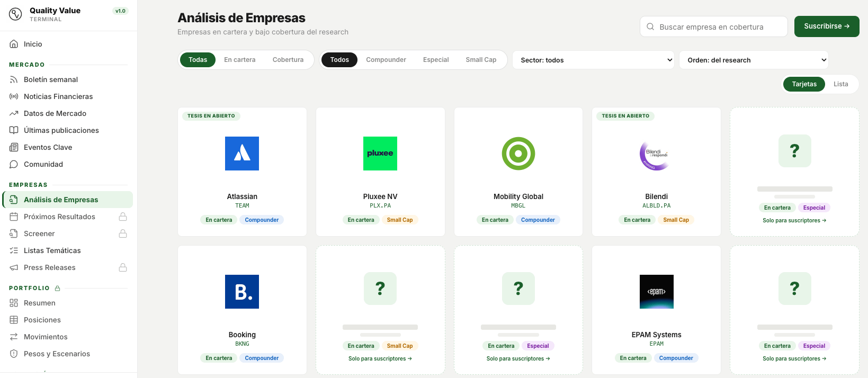Viewport: 868px width, 378px height.
Task: Switch to Tarjetas view
Action: [x=804, y=84]
